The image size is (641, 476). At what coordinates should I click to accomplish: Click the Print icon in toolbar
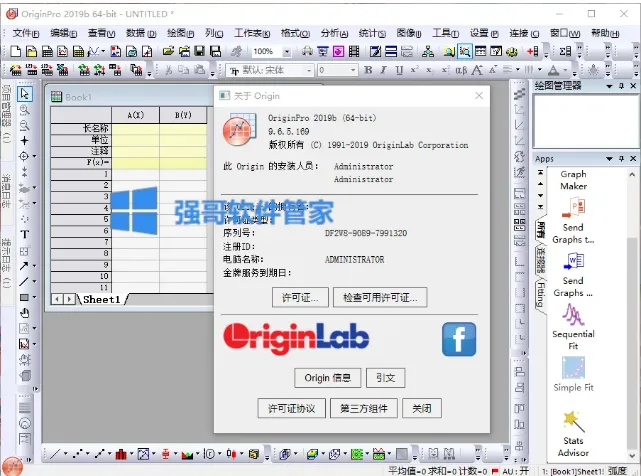pyautogui.click(x=307, y=52)
